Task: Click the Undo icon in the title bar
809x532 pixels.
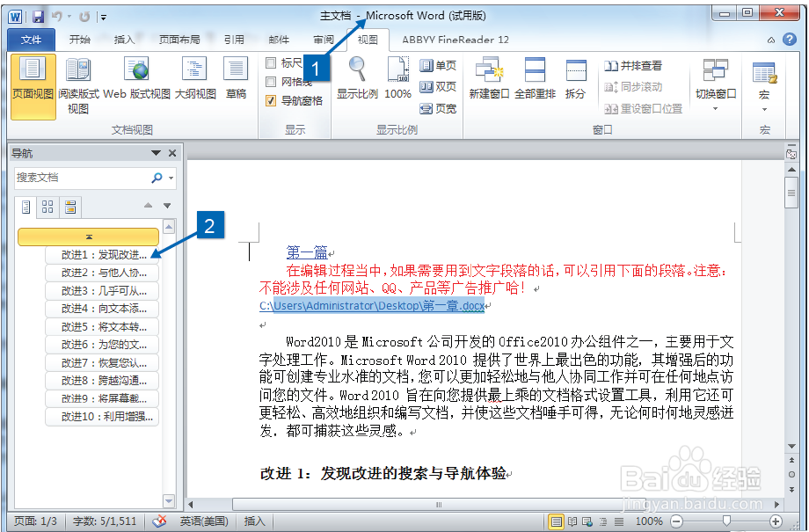Action: pyautogui.click(x=57, y=17)
